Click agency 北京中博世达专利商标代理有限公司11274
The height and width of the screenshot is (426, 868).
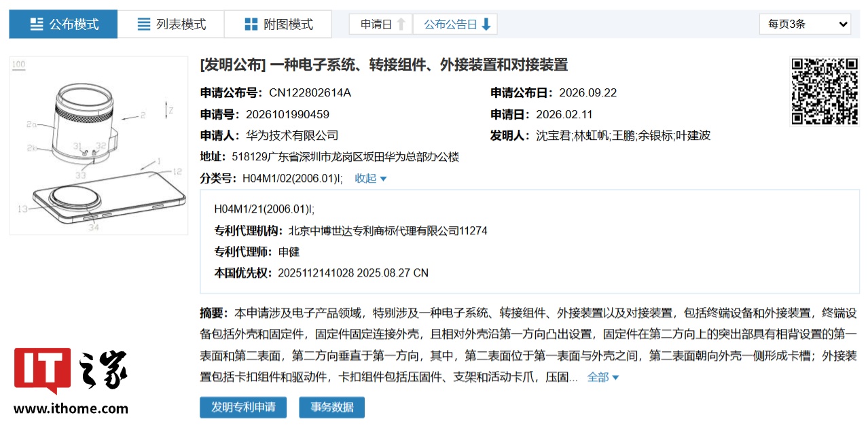click(388, 231)
